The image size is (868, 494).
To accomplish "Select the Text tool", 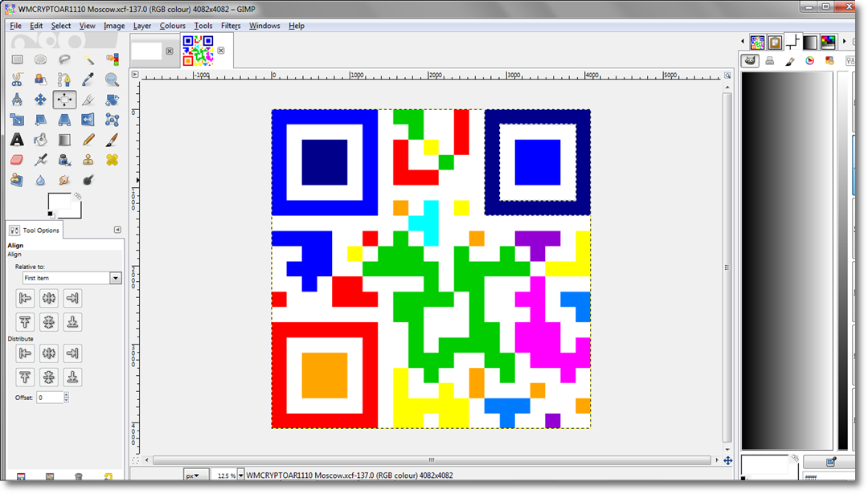I will (17, 140).
